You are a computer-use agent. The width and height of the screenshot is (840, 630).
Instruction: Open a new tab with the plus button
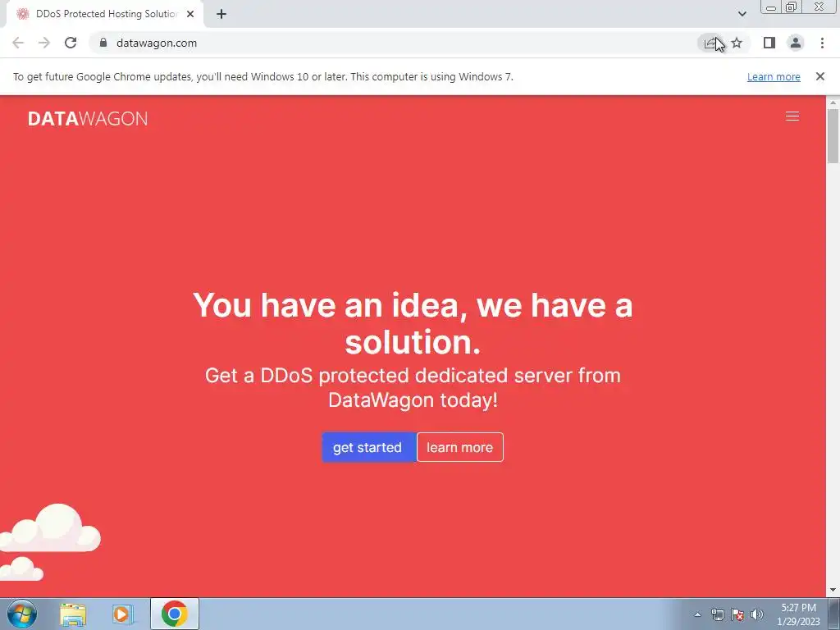tap(221, 14)
